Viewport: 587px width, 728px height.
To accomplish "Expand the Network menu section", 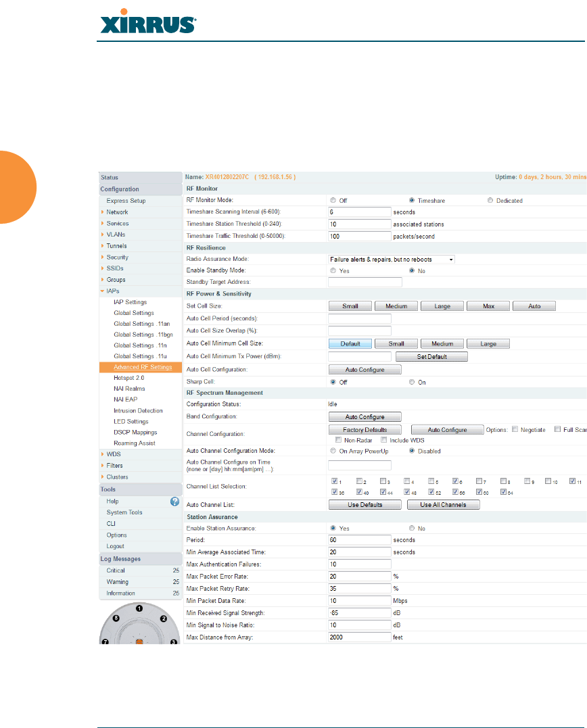I will point(117,212).
